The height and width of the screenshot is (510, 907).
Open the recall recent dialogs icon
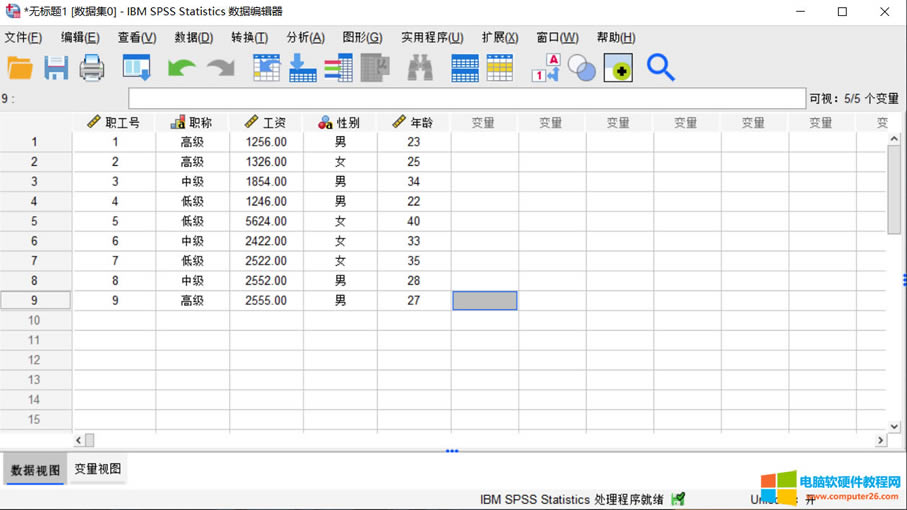[136, 68]
